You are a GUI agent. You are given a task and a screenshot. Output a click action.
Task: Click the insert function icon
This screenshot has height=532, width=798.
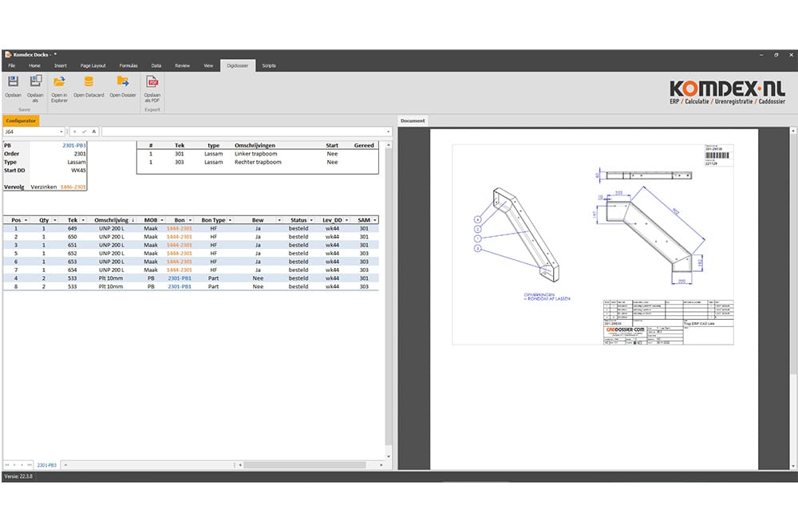point(93,132)
